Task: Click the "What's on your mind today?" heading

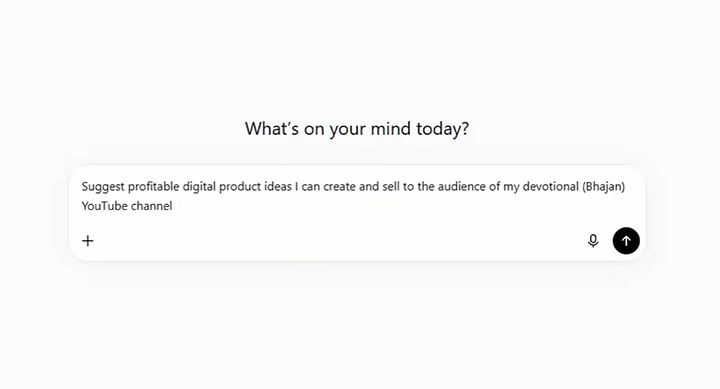Action: click(x=357, y=129)
